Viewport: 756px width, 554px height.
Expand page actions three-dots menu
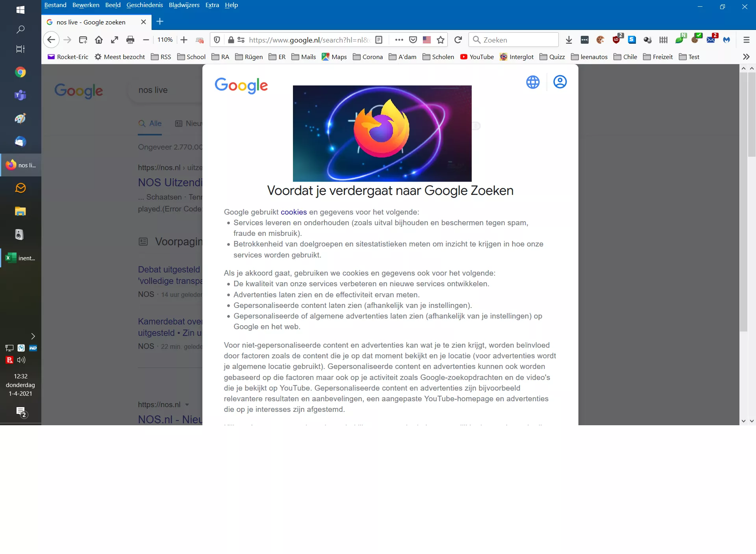pyautogui.click(x=399, y=40)
